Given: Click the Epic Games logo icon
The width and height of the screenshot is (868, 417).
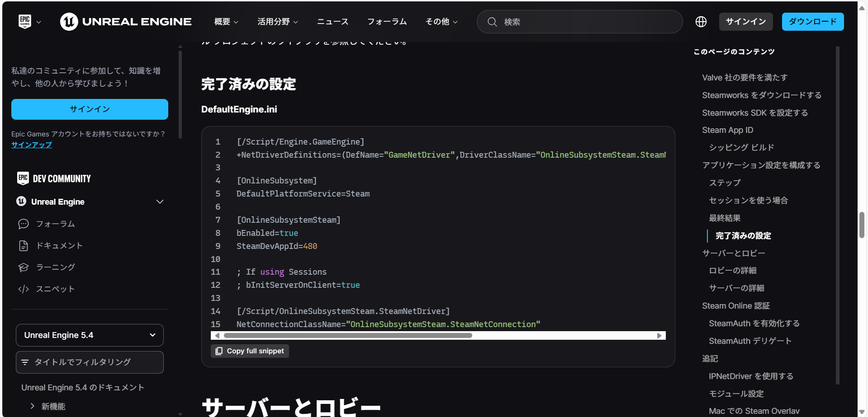Looking at the screenshot, I should point(25,21).
